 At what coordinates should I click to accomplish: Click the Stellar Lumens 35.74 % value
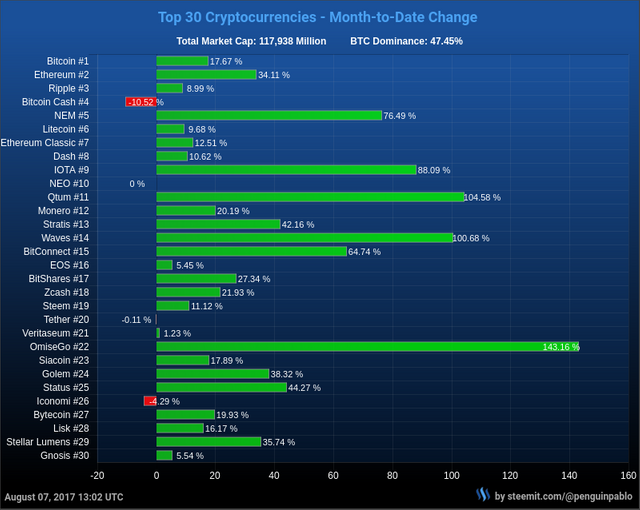pos(279,442)
